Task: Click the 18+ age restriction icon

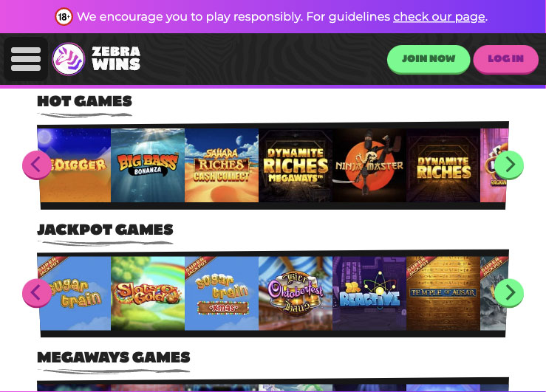Action: tap(64, 17)
